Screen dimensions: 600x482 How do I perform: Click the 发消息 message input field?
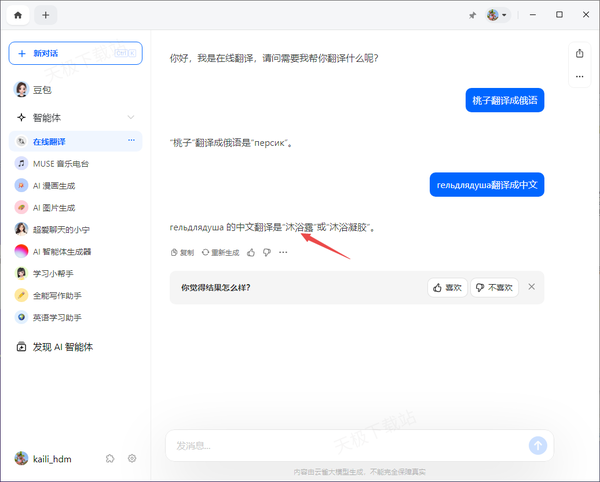(340, 445)
